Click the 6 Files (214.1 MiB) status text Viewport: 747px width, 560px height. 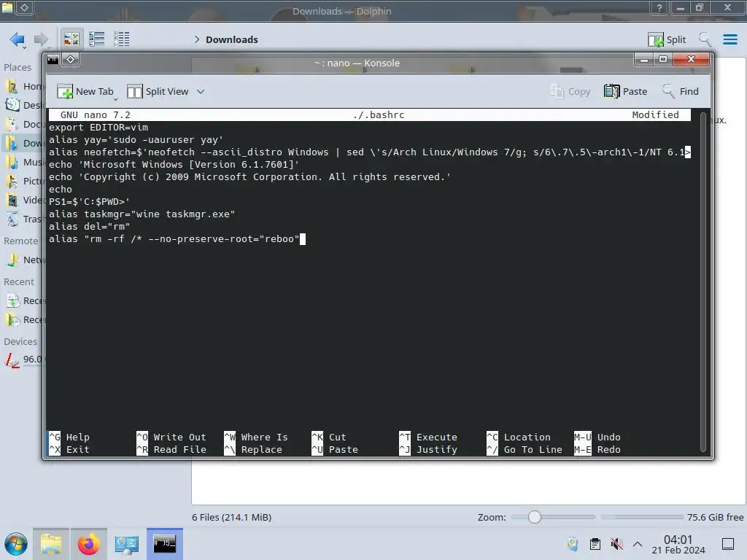click(x=231, y=518)
